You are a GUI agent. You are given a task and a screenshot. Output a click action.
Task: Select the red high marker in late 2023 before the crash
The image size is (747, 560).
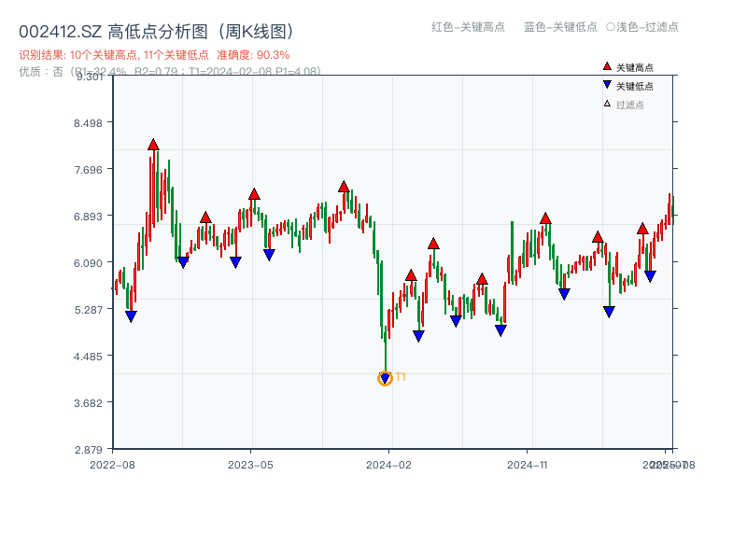344,187
